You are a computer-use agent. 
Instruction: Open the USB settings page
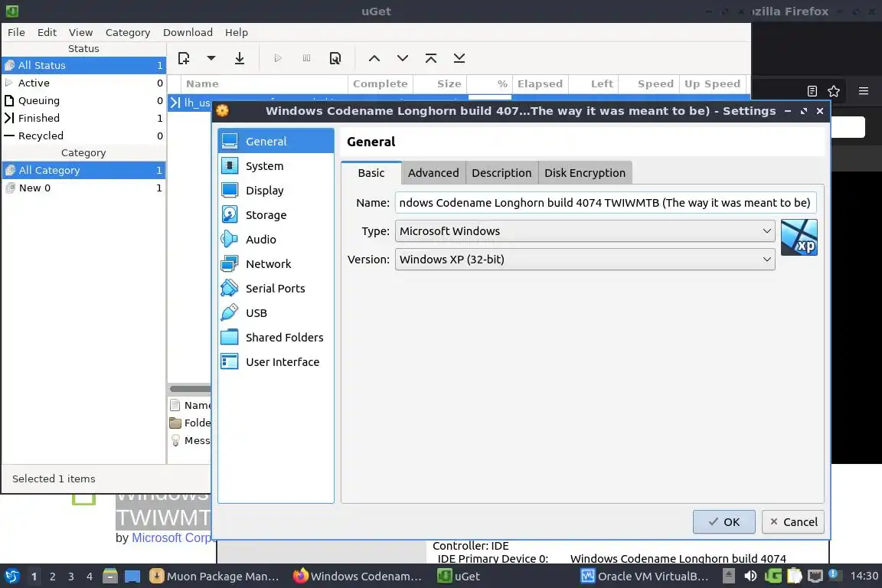click(x=276, y=313)
